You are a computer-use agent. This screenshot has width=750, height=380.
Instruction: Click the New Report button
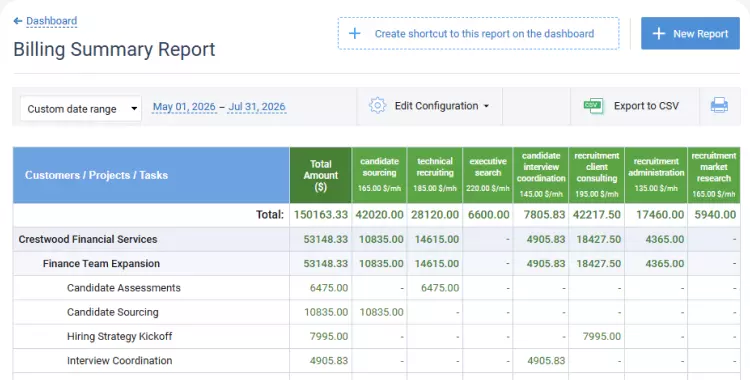(690, 34)
